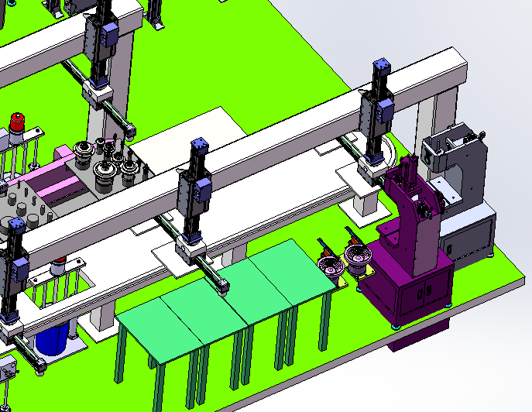532x412 pixels.
Task: Pick the bowl feeder nearest the teal tables
Action: 331,266
